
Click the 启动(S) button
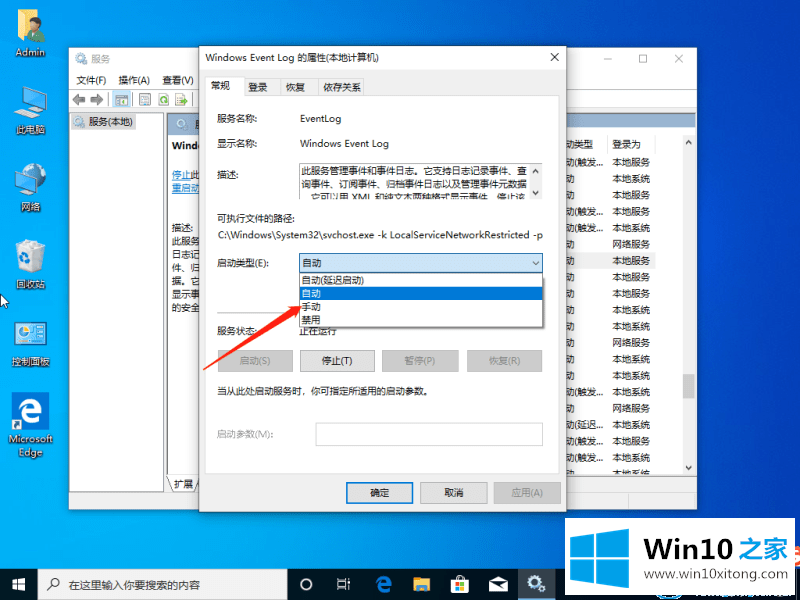[x=255, y=361]
